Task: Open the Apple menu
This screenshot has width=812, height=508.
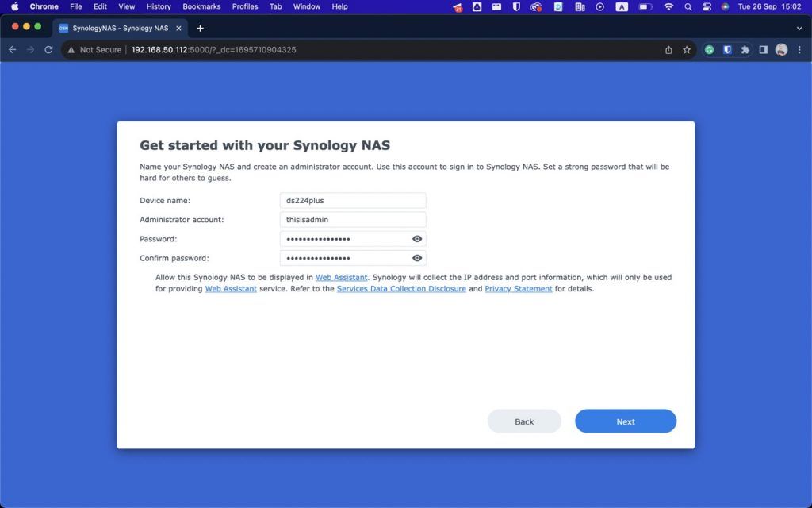Action: pyautogui.click(x=14, y=6)
